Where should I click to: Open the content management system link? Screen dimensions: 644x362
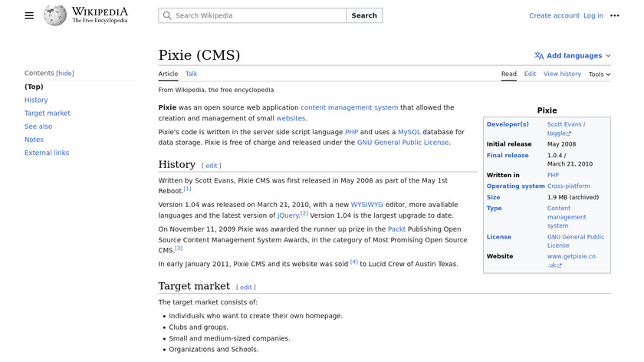coord(349,107)
